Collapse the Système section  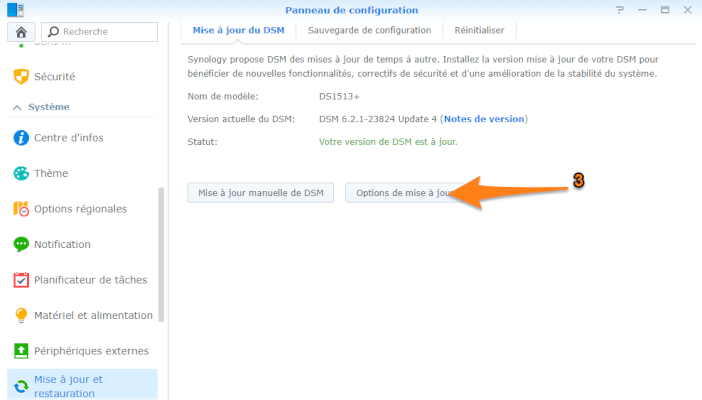(17, 107)
